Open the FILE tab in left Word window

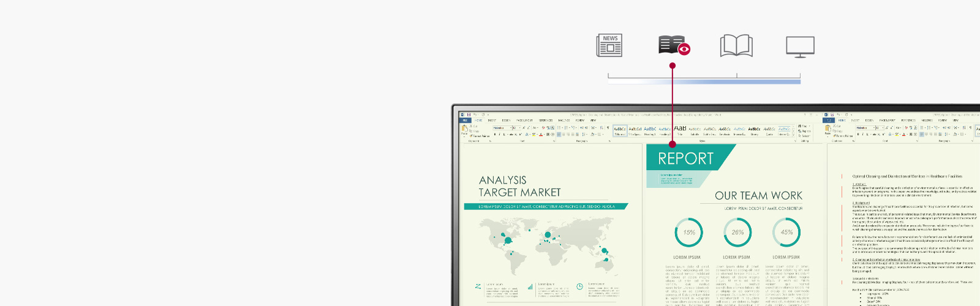point(465,121)
